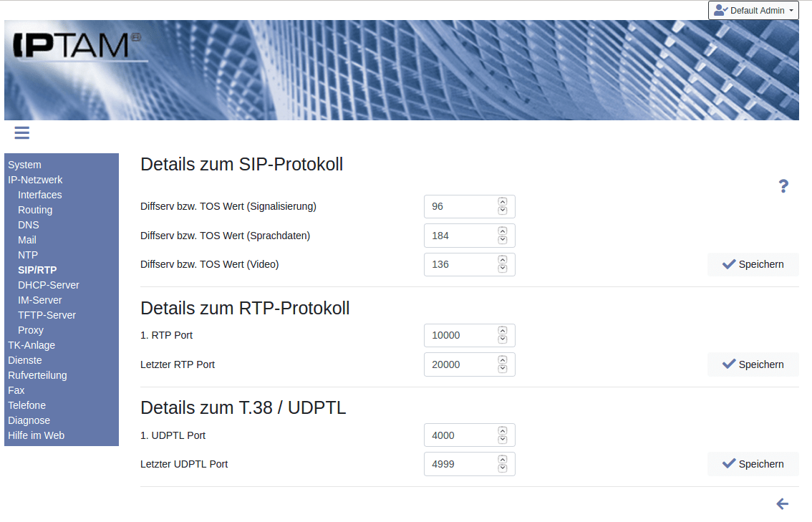The height and width of the screenshot is (522, 812).
Task: Expand the TK-Anlage menu section
Action: click(x=32, y=345)
